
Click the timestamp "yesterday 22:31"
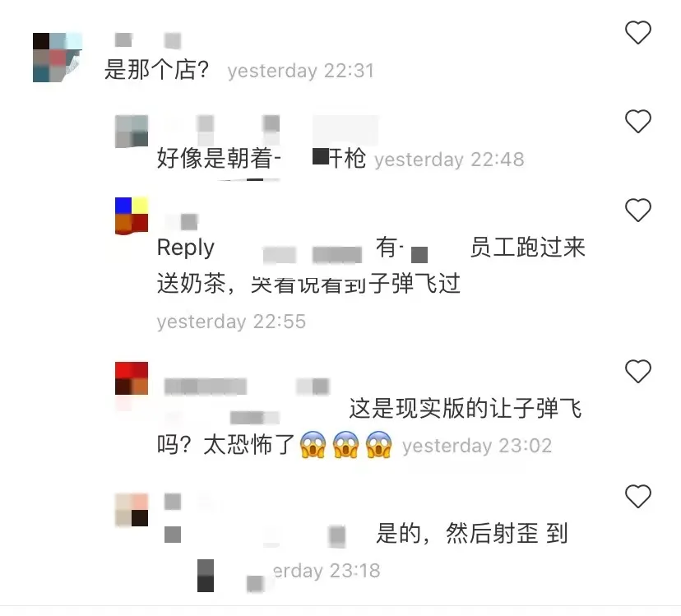(300, 71)
